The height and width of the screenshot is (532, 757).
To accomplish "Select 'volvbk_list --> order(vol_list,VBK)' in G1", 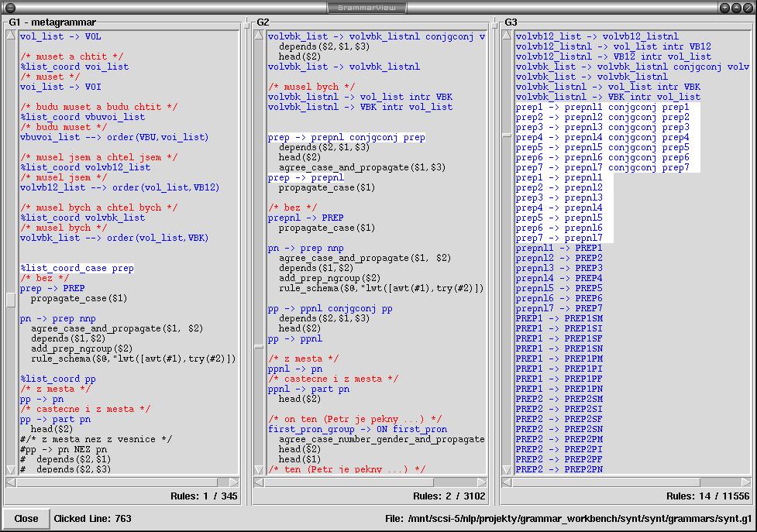I will click(x=115, y=238).
